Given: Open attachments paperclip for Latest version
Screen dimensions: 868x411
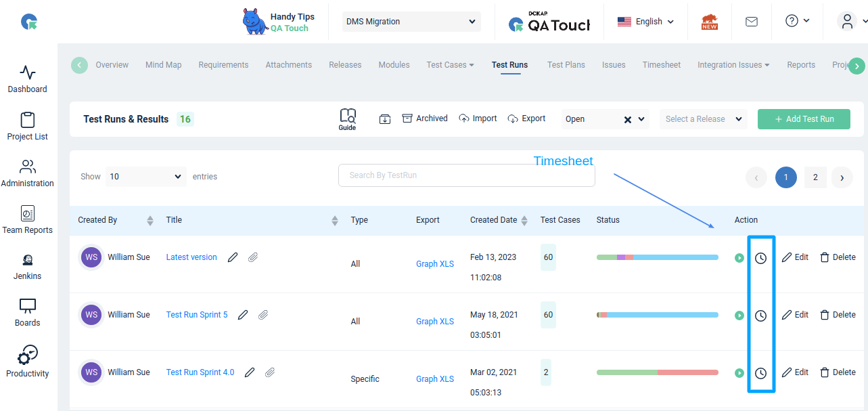Looking at the screenshot, I should 252,257.
